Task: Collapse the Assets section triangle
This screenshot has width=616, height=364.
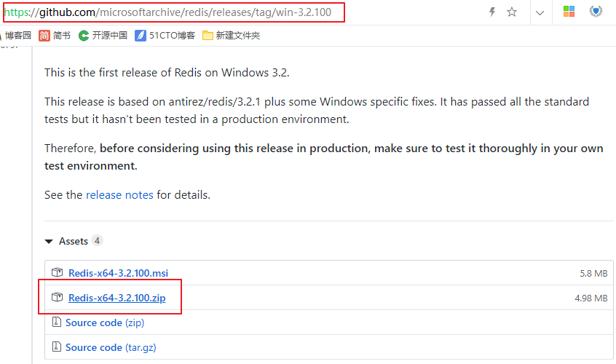Action: click(49, 242)
